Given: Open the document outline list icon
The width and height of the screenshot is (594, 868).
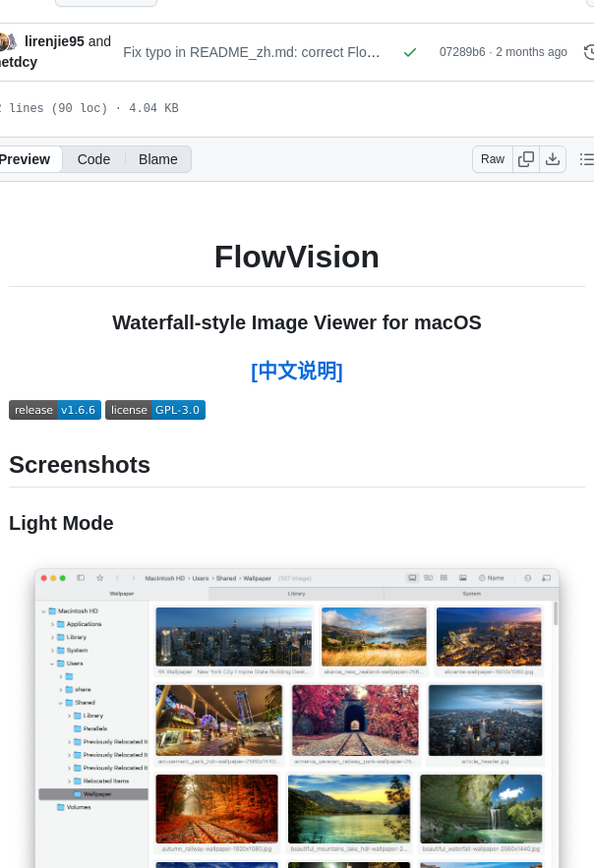Looking at the screenshot, I should pos(586,159).
